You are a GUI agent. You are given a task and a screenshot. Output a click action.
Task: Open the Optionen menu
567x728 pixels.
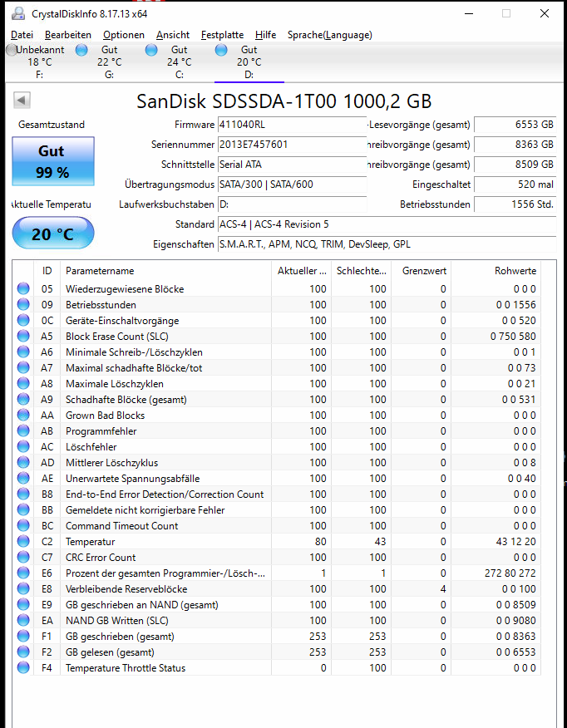click(124, 35)
